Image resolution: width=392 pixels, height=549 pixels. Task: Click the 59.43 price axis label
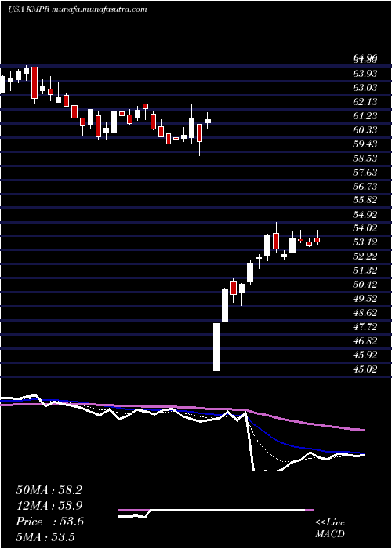coord(365,144)
